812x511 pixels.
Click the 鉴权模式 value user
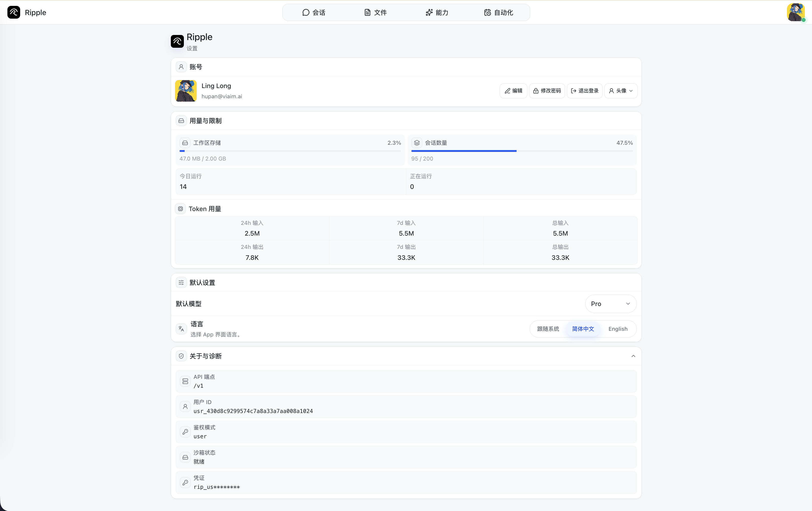(200, 436)
